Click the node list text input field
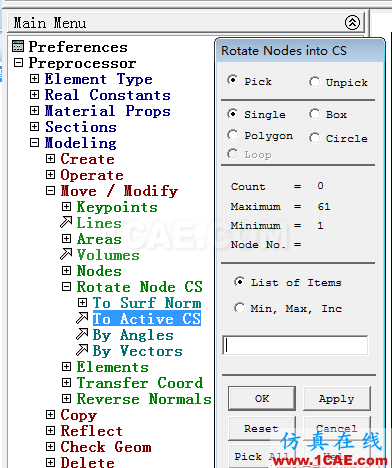392x468 pixels. [x=295, y=345]
